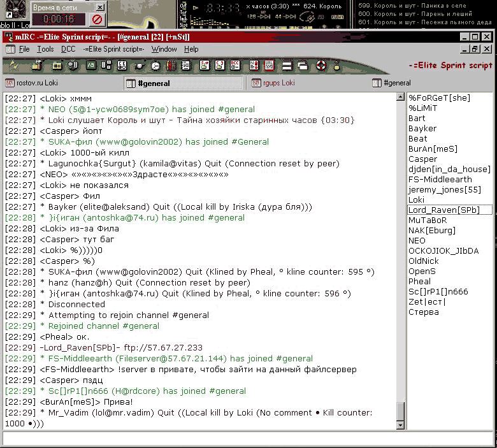Close the Время в сети widget
The height and width of the screenshot is (448, 497).
pyautogui.click(x=100, y=7)
